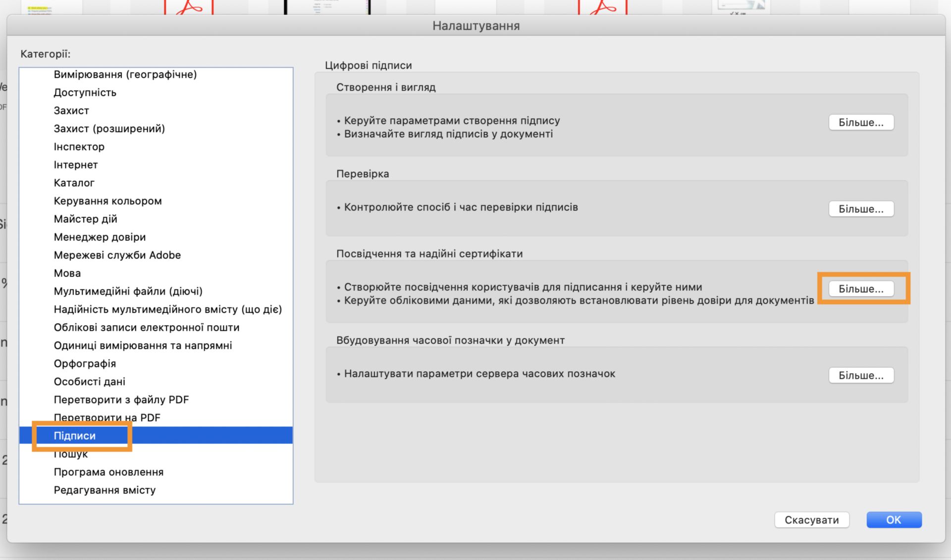The image size is (951, 560).
Task: Select Підписи category
Action: click(x=75, y=436)
